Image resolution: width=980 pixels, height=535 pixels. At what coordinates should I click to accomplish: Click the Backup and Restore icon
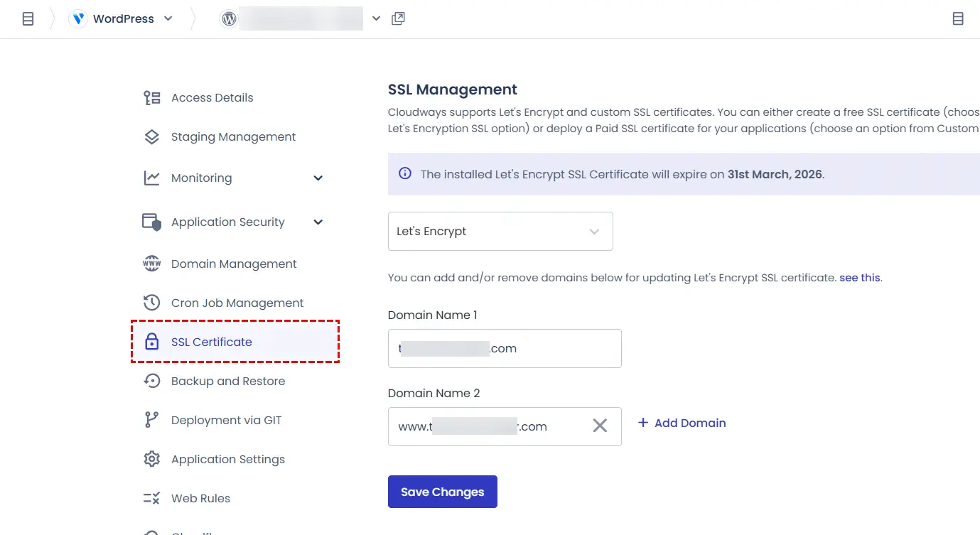(152, 381)
